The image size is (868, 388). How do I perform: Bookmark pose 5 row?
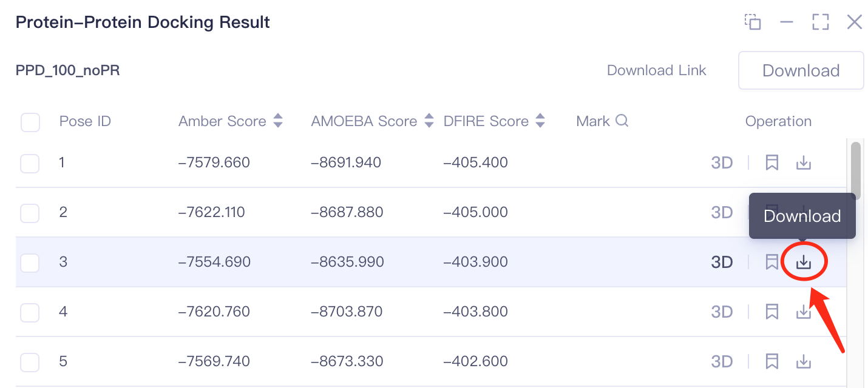[x=772, y=361]
